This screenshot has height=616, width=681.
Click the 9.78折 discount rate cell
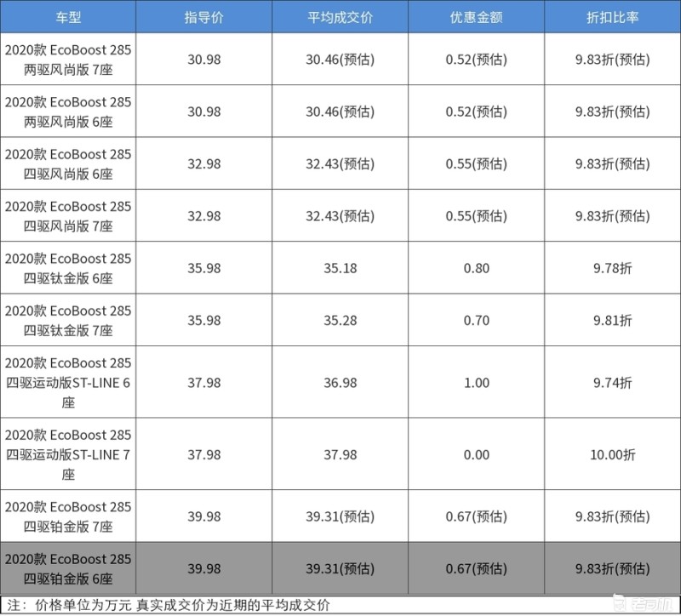point(613,268)
